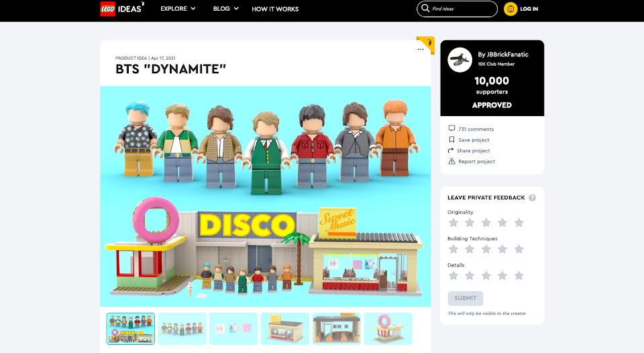
Task: Open the three-dot project options menu
Action: (x=421, y=49)
